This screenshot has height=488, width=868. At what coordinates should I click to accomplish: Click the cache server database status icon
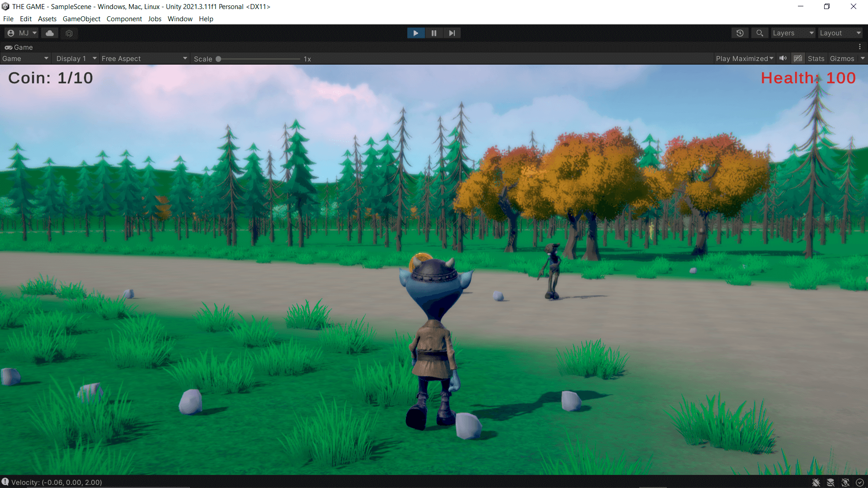(830, 483)
